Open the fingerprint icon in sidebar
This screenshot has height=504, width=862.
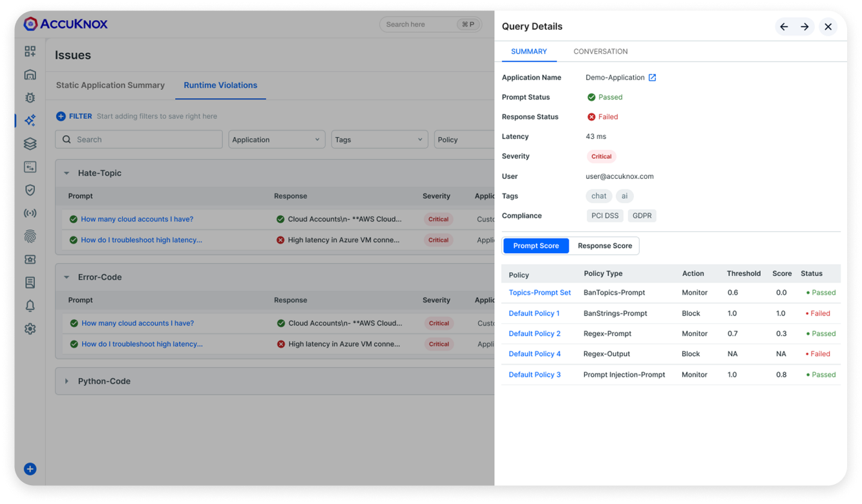(x=30, y=236)
